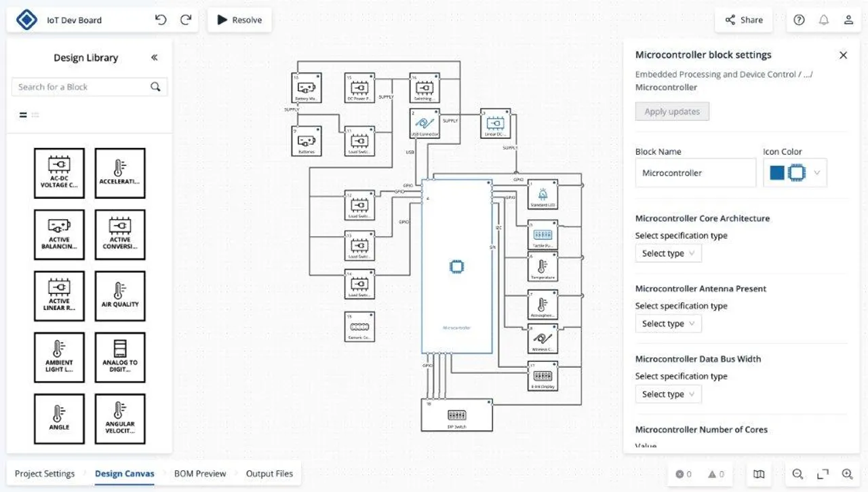
Task: Collapse the Design Library panel
Action: tap(155, 58)
